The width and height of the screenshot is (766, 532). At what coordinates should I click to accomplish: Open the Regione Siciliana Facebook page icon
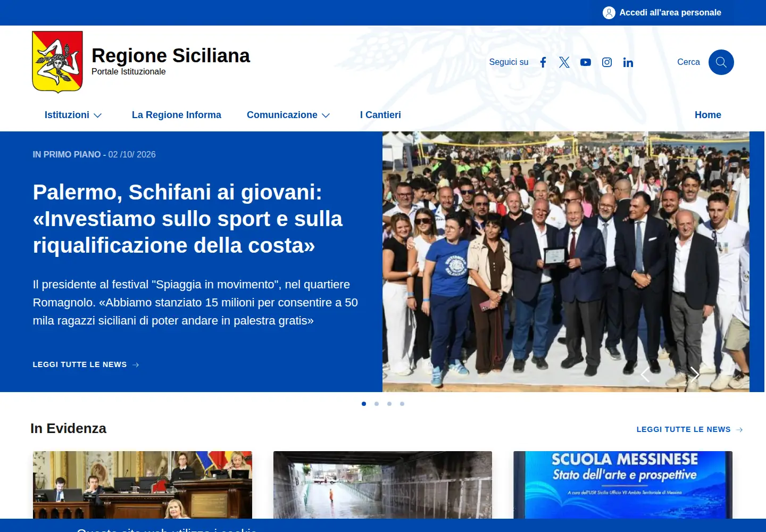click(x=543, y=62)
